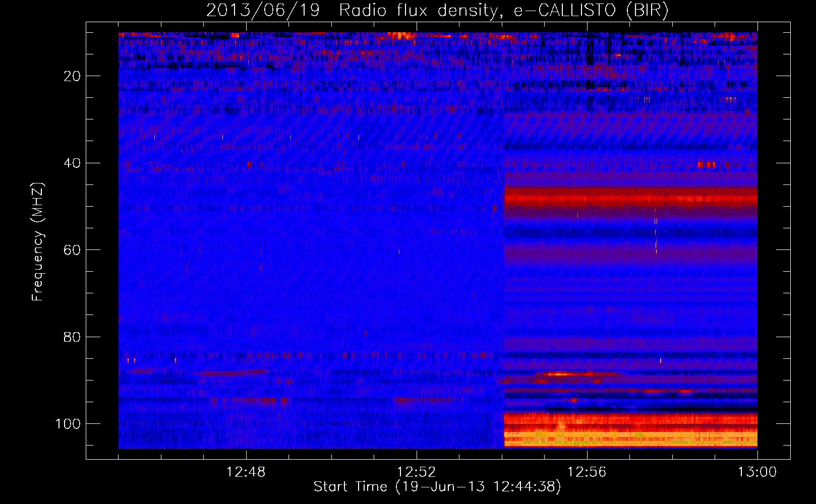Click the 'Frequency (MHZ)' y-axis label
The image size is (816, 504).
[38, 242]
